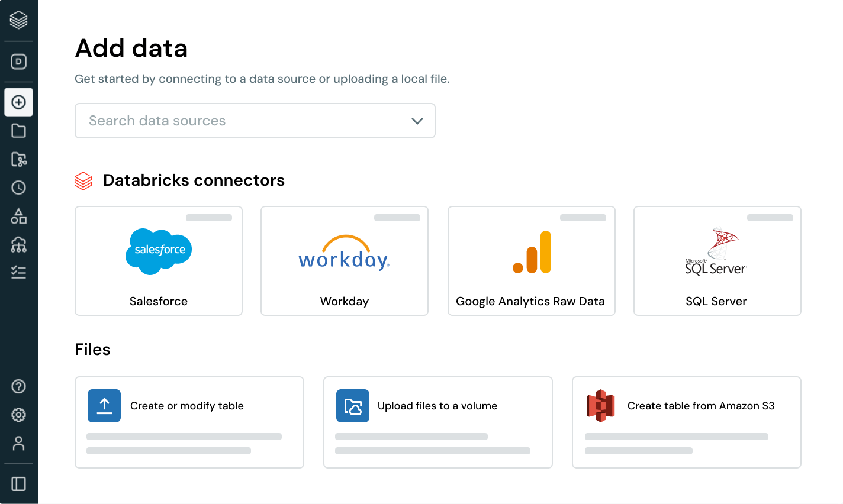
Task: Open Settings gear in sidebar
Action: point(19,415)
